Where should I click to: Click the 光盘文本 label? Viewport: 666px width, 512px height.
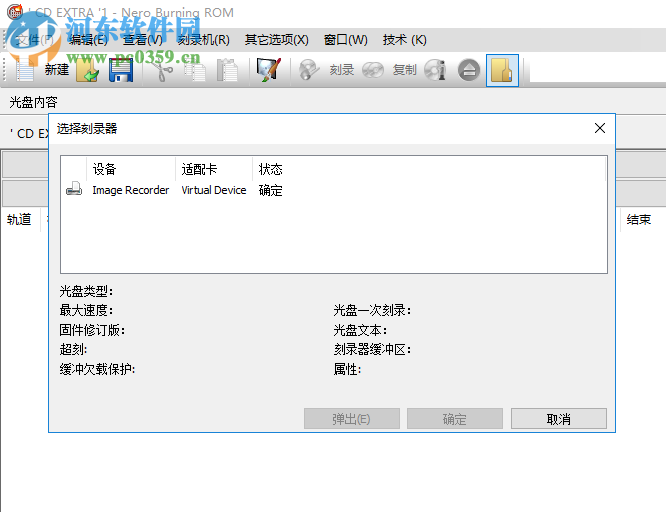click(360, 330)
